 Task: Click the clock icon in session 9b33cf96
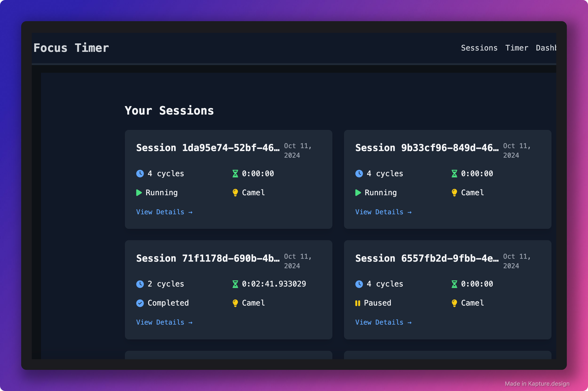point(359,174)
